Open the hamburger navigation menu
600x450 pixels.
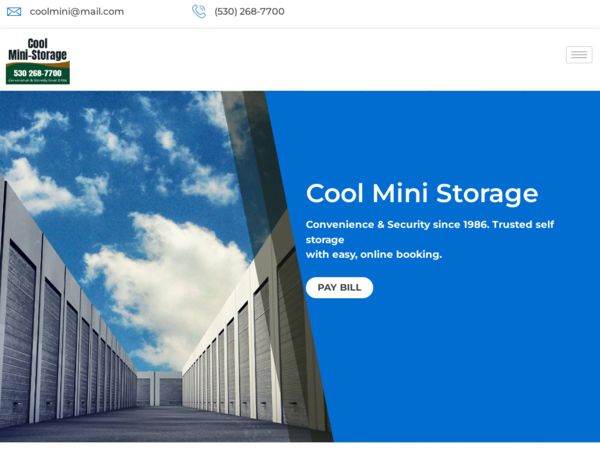pyautogui.click(x=579, y=55)
